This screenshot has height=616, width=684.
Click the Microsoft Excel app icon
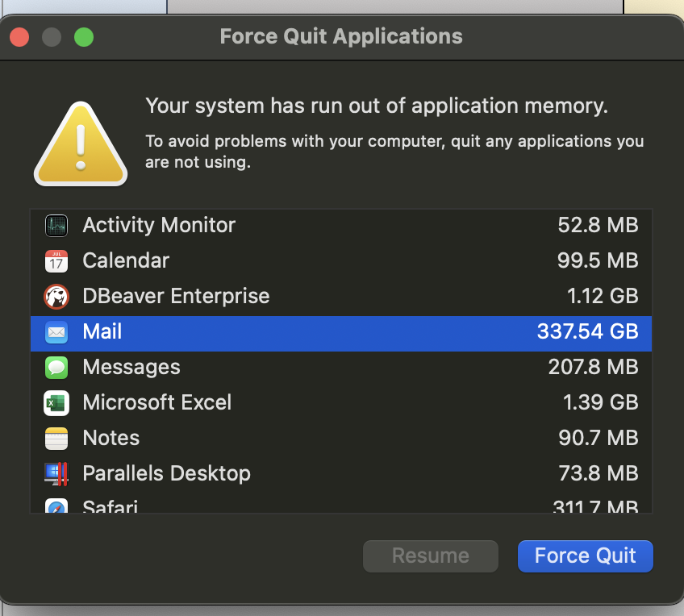click(x=56, y=402)
